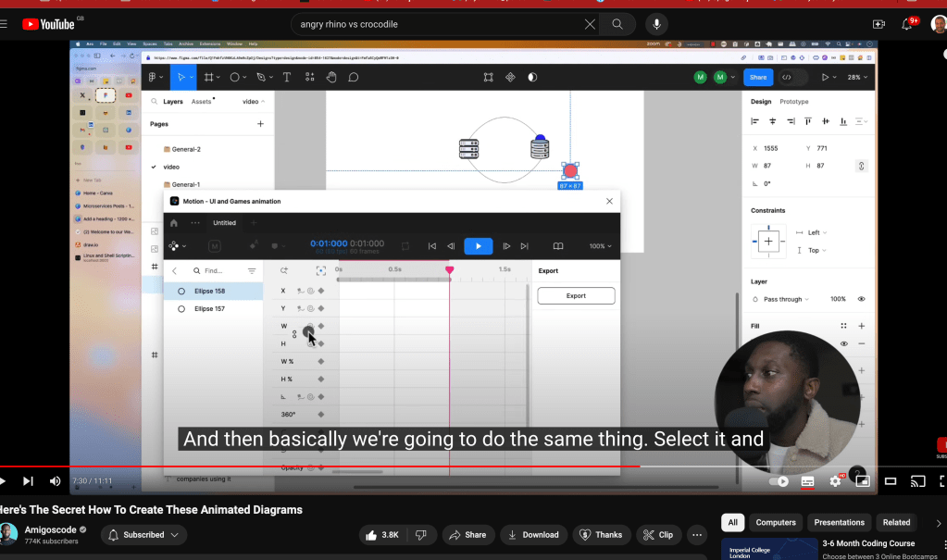
Task: Jump to last frame in Motion
Action: tap(524, 246)
